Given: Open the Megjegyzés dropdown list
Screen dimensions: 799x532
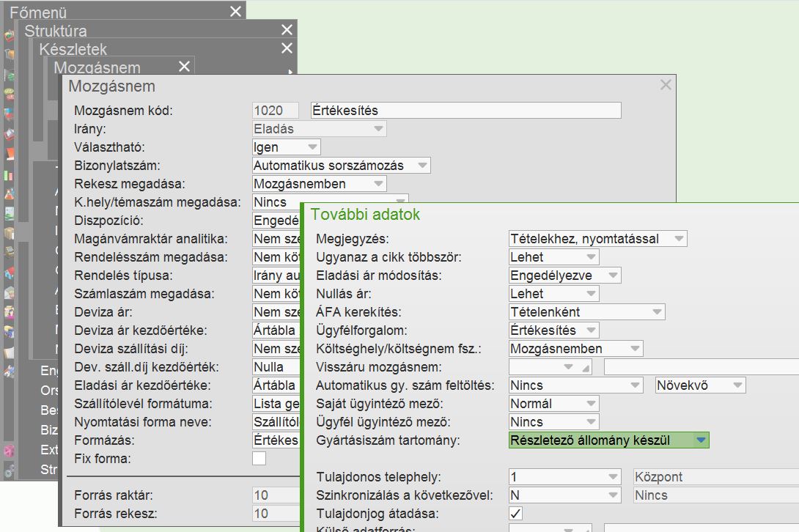Looking at the screenshot, I should (x=678, y=239).
